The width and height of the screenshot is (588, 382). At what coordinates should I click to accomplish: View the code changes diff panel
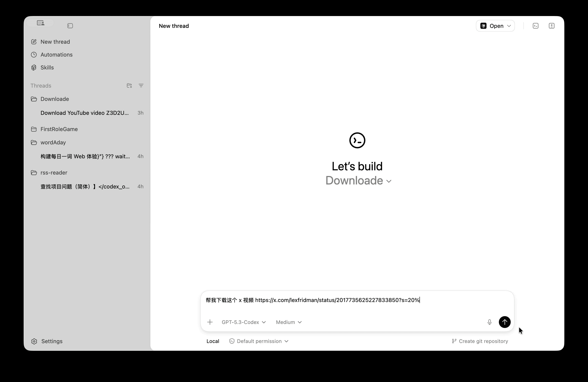point(552,26)
